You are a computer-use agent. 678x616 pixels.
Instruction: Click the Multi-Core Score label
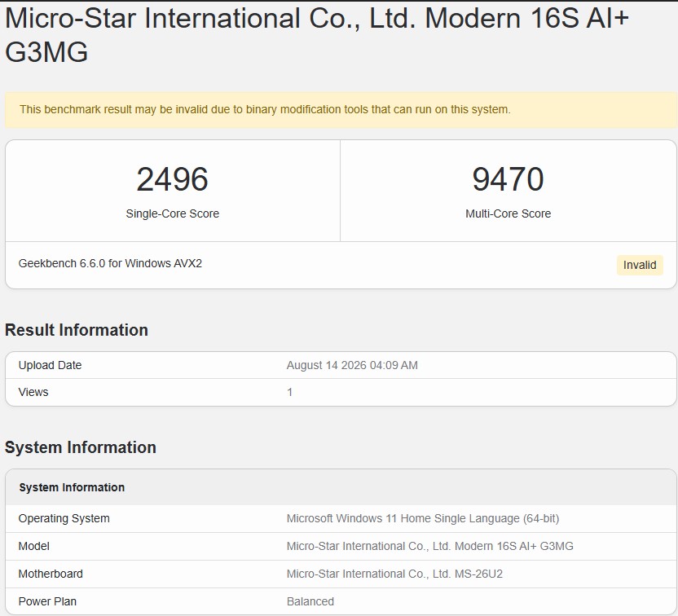pos(508,213)
